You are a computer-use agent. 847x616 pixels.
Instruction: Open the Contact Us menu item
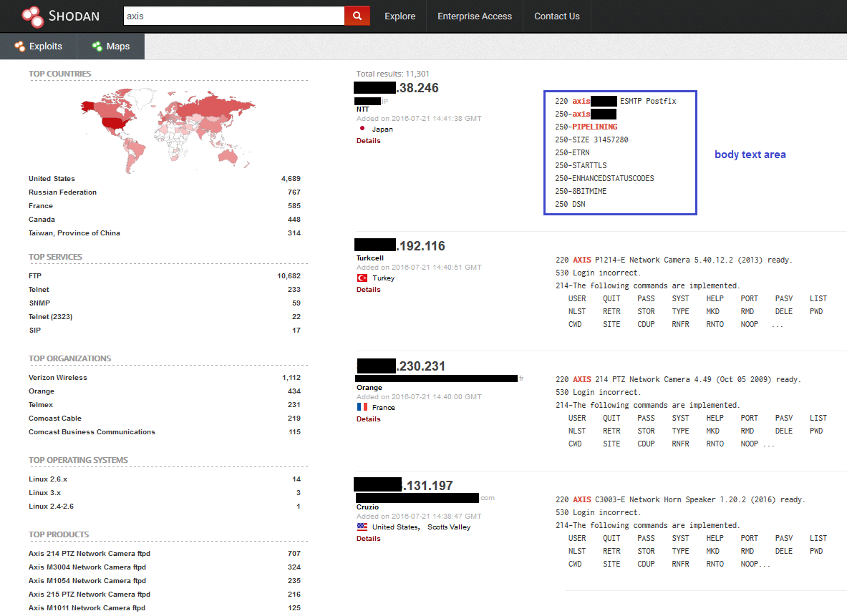tap(557, 16)
